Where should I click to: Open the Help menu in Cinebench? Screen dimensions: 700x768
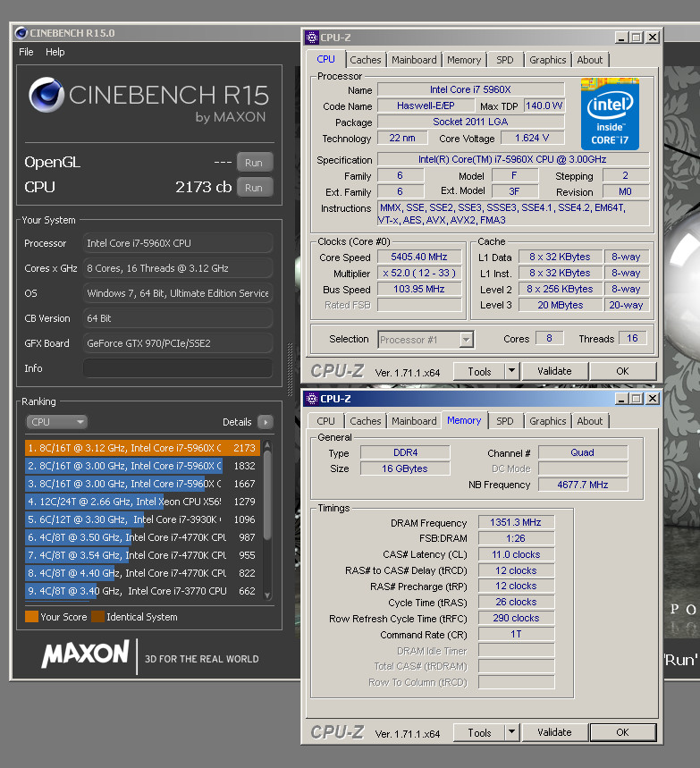coord(55,52)
